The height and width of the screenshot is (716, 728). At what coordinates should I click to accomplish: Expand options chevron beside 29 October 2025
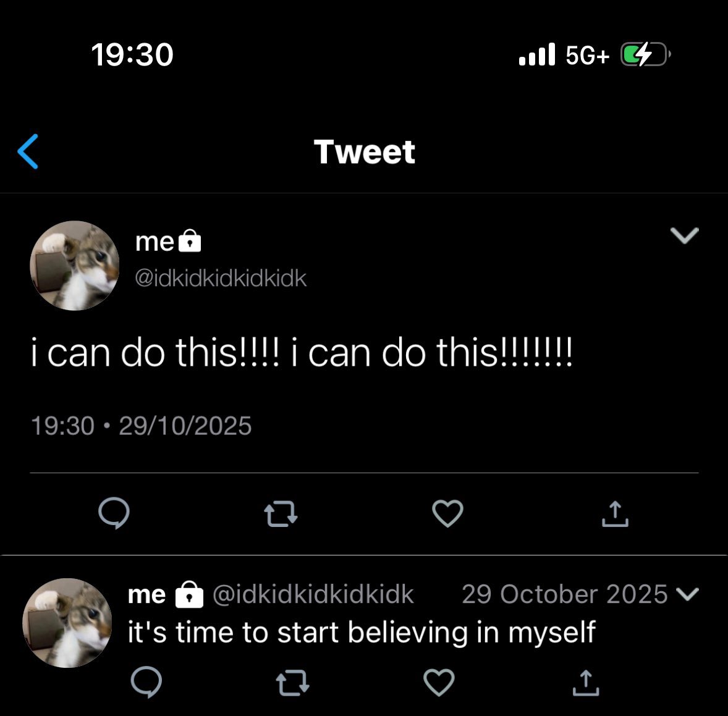[x=688, y=594]
